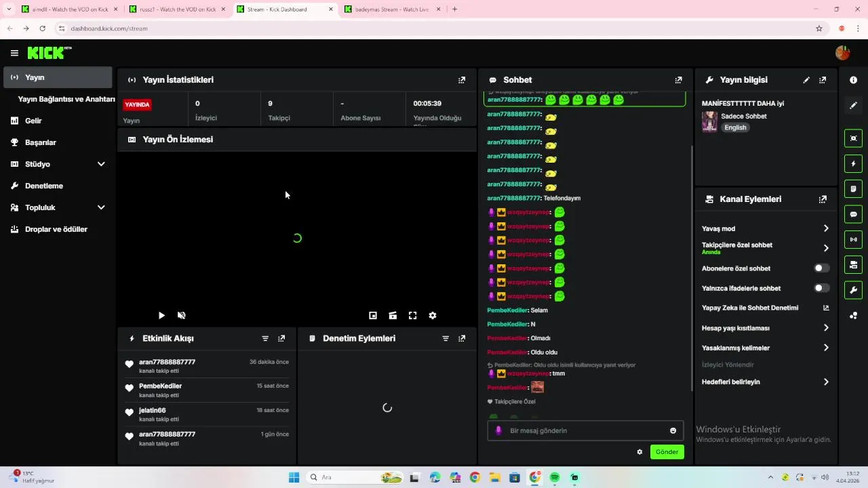Toggle the broadcast stats widget icon in sidebar
868x488 pixels.
click(x=853, y=239)
